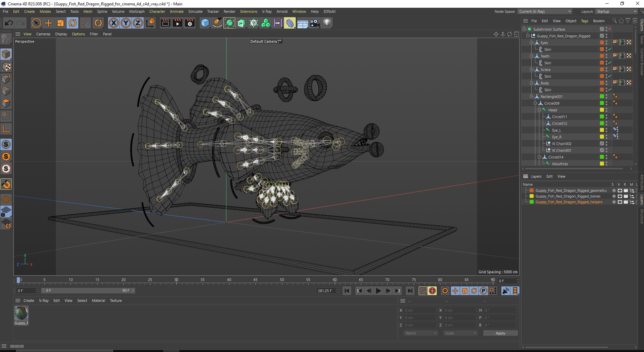This screenshot has height=352, width=644.
Task: Render to Picture Viewer icon
Action: click(177, 23)
